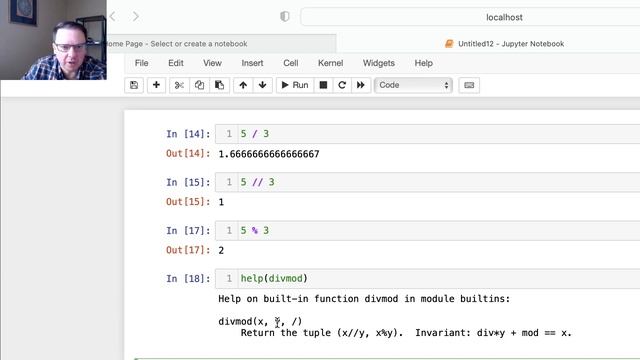The width and height of the screenshot is (640, 360).
Task: Open the command palette keyboard icon
Action: pyautogui.click(x=469, y=85)
